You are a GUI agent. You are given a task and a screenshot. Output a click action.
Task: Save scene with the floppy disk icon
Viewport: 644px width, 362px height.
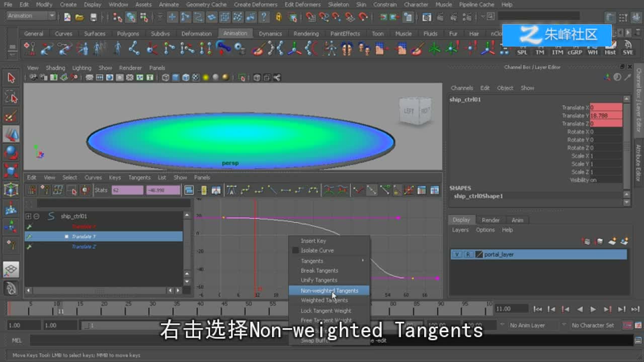tap(93, 18)
